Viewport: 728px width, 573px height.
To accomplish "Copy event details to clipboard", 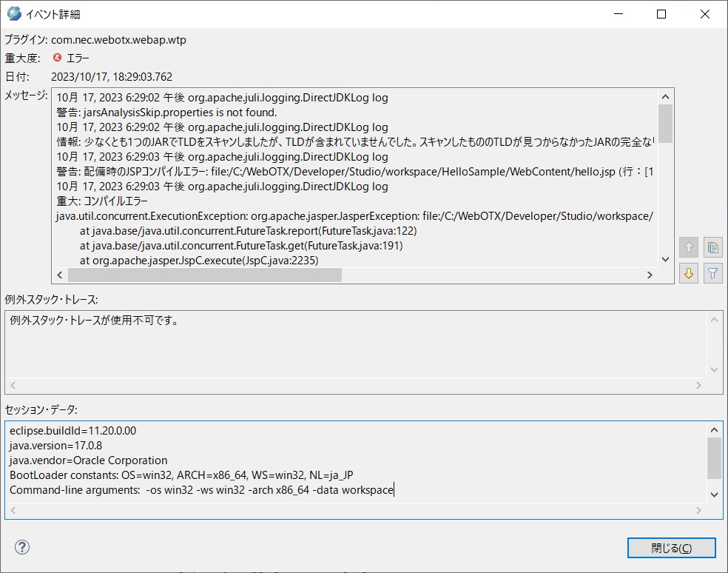I will point(712,247).
